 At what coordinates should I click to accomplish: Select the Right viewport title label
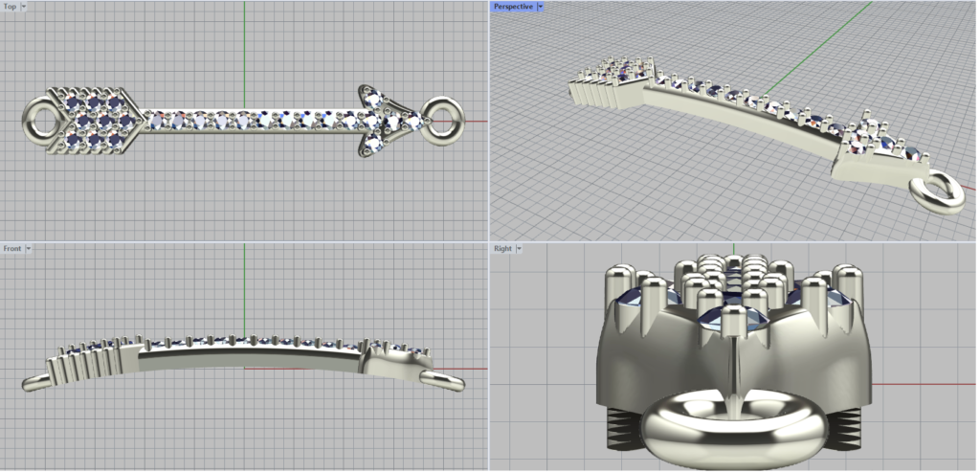502,249
